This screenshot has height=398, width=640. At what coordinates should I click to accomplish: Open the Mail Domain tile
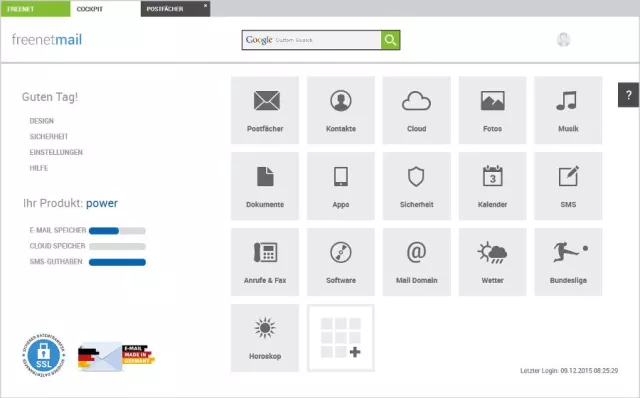click(x=417, y=262)
